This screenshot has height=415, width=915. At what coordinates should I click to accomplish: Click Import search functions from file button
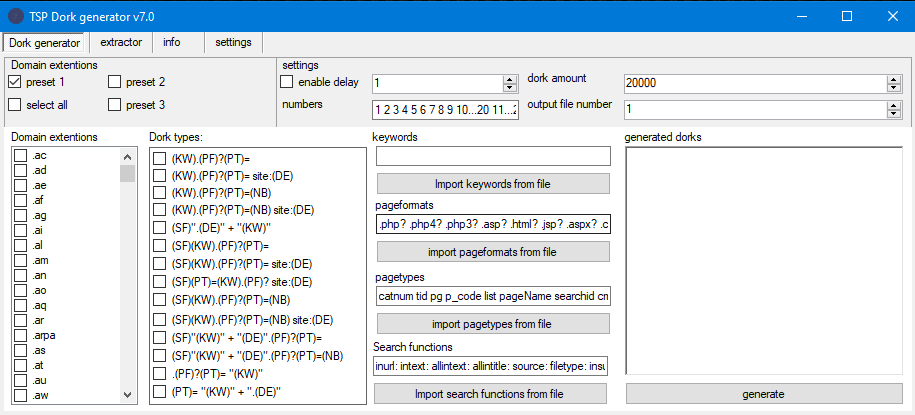[x=490, y=394]
